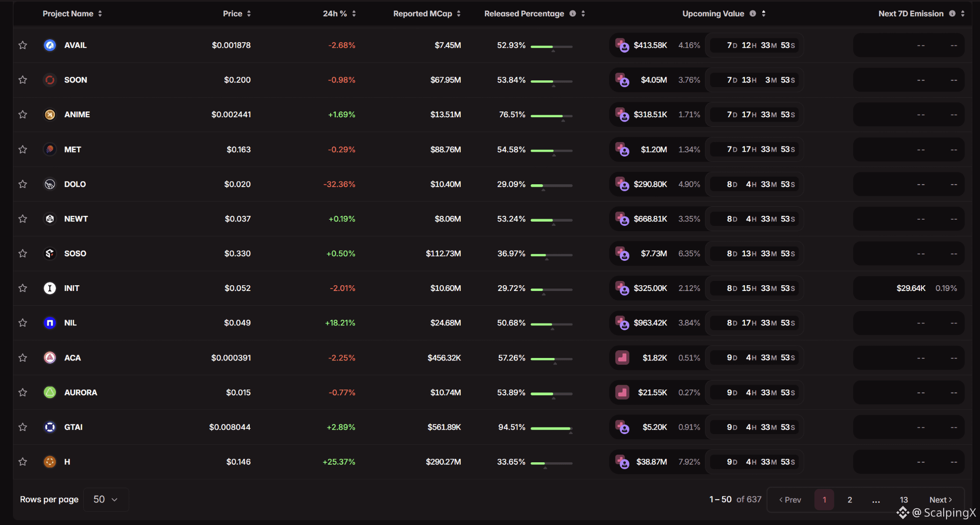Image resolution: width=980 pixels, height=525 pixels.
Task: Click allocation icon in SOON upcoming value
Action: pos(622,80)
